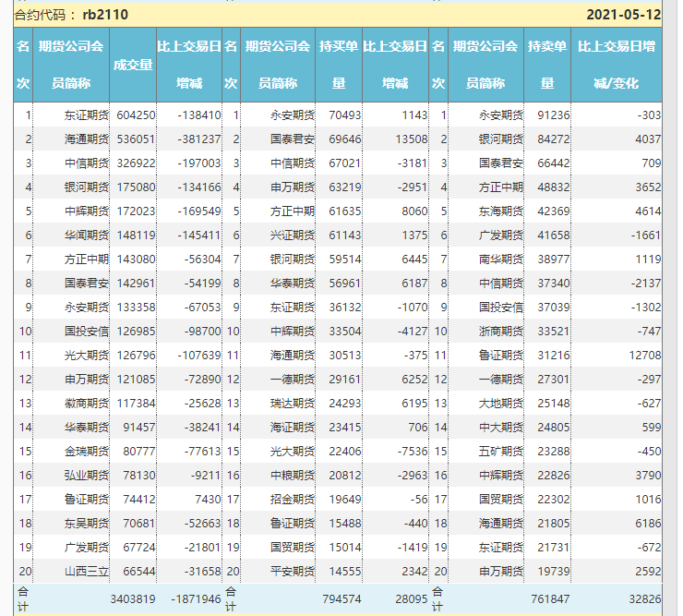
Task: Click 徽商期货 in the volume ranking
Action: pyautogui.click(x=86, y=403)
